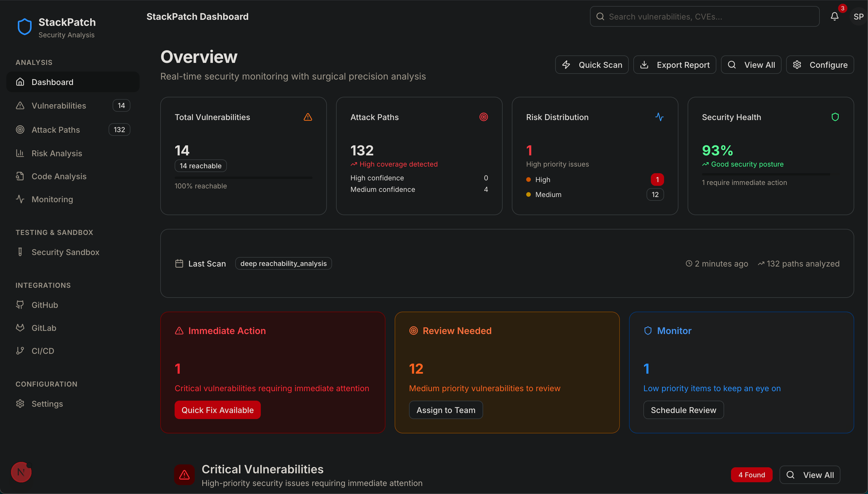Image resolution: width=868 pixels, height=494 pixels.
Task: Click the red notification count badge
Action: 842,8
